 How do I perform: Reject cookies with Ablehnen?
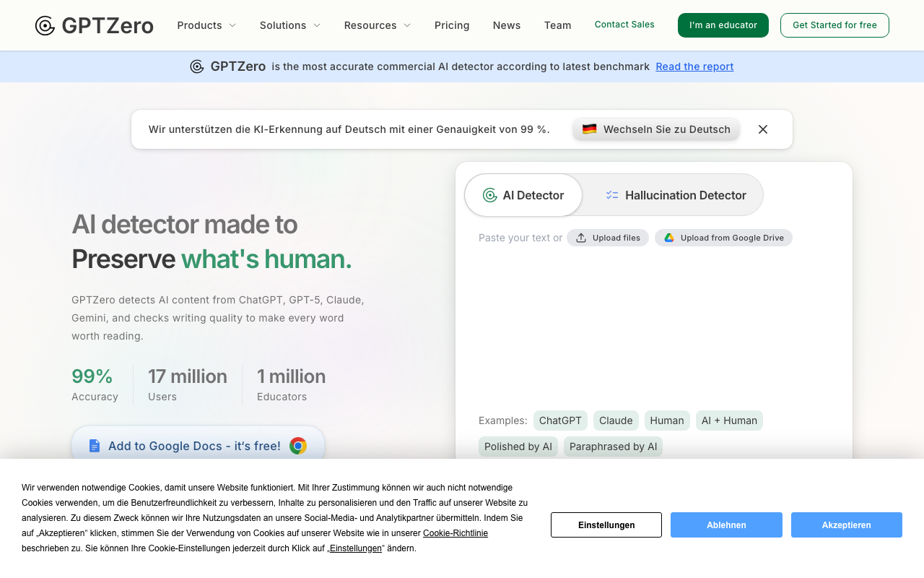726,525
